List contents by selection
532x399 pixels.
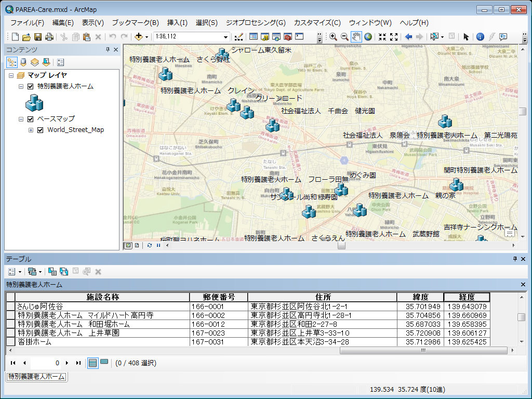coord(46,62)
